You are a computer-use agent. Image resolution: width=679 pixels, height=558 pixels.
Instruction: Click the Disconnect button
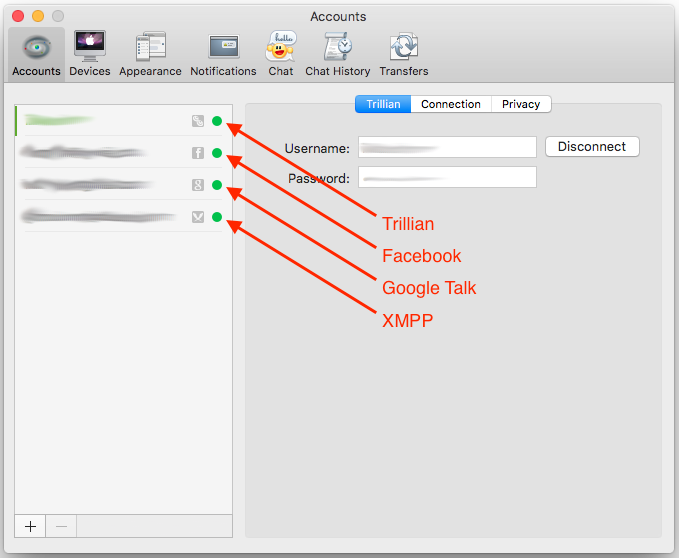click(x=592, y=147)
